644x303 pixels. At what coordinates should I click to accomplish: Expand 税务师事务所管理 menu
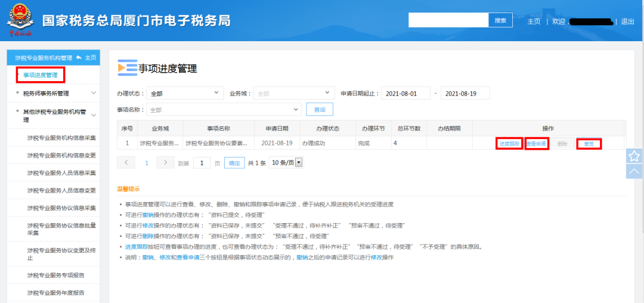tap(54, 93)
